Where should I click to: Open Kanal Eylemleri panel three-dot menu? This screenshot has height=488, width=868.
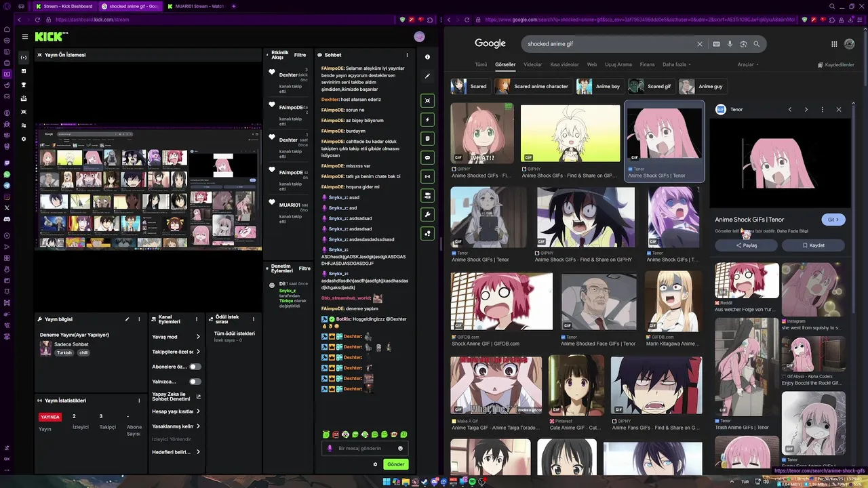click(197, 319)
